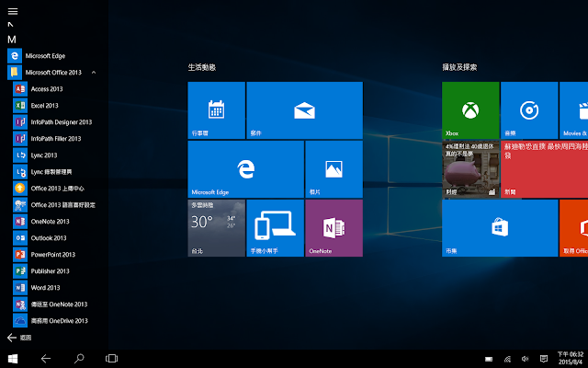Open the Groove Music tile

[529, 110]
